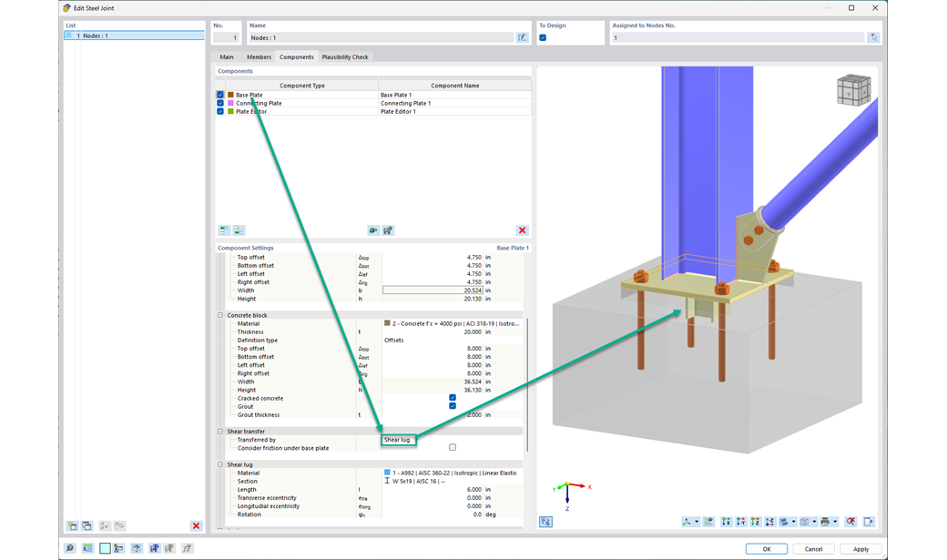
Task: Delete joint red X in List panel
Action: (197, 525)
